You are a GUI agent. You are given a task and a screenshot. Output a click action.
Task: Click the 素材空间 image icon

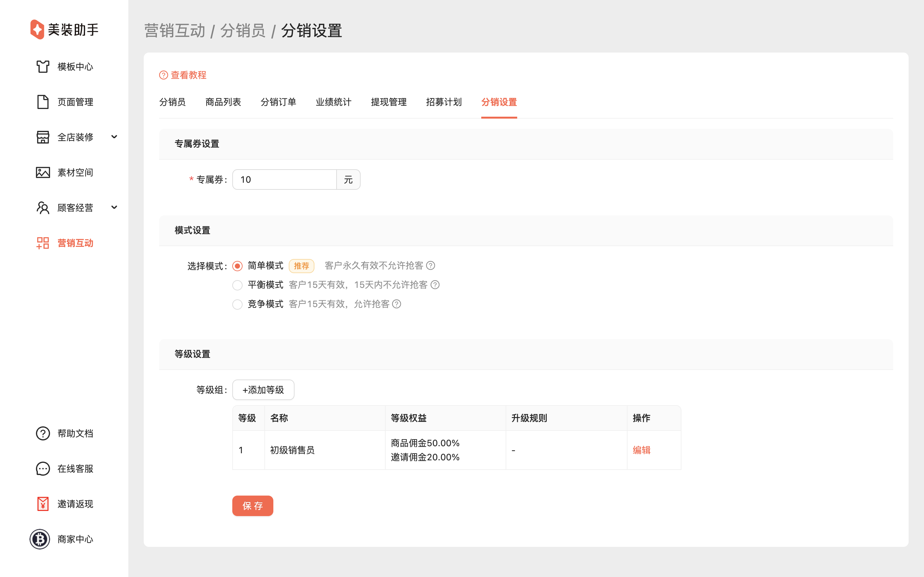coord(43,172)
